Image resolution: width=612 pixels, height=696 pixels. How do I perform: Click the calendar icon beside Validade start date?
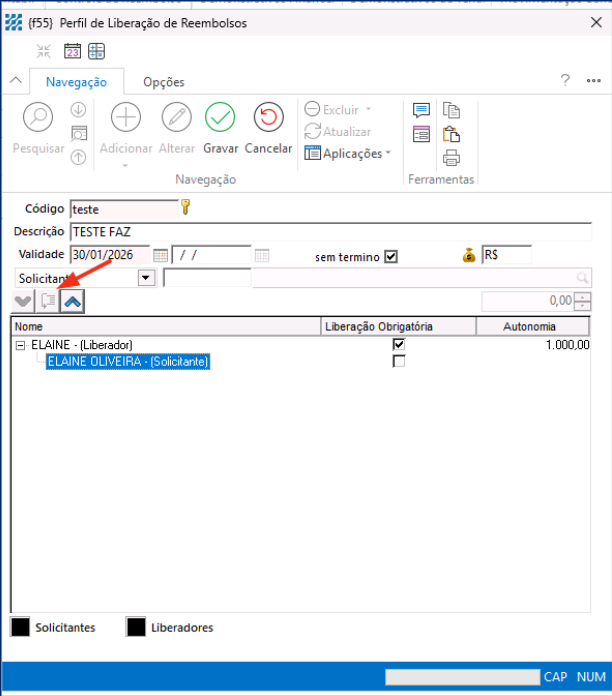pos(160,255)
